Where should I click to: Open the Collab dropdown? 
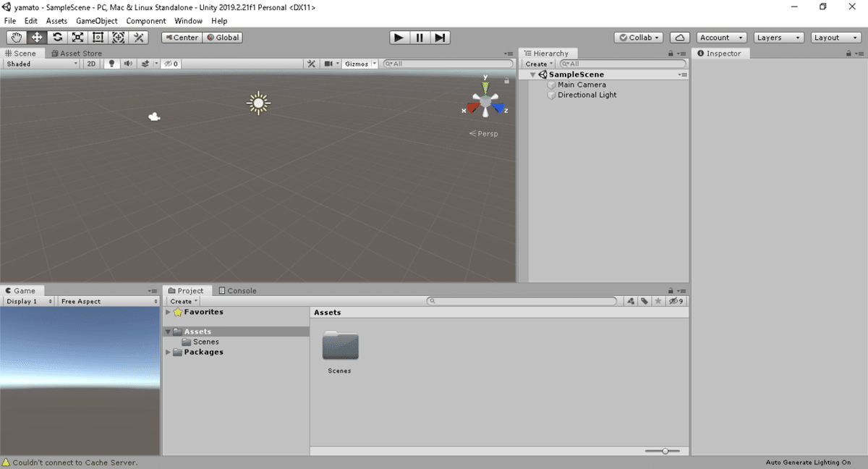click(x=639, y=38)
